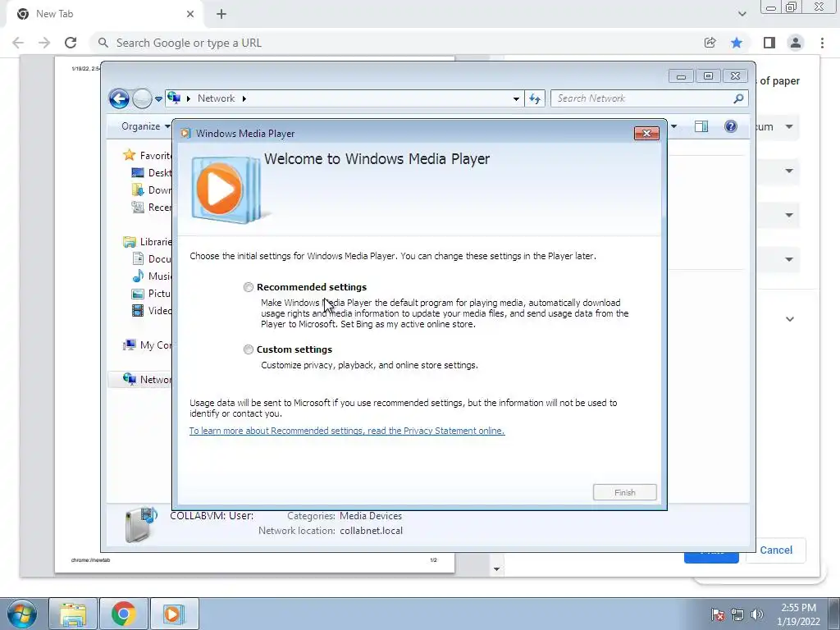Select Downloads in the navigation pane
Image resolution: width=840 pixels, height=630 pixels.
[152, 189]
